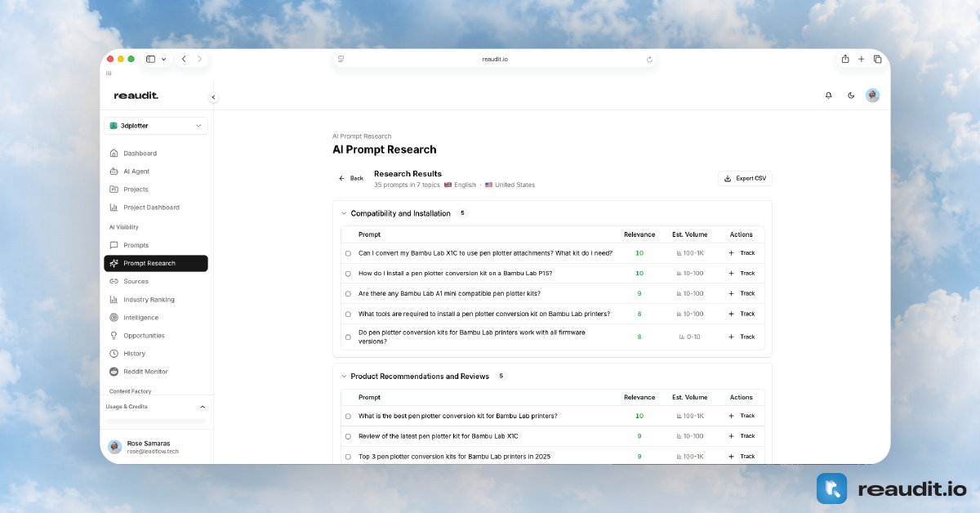Click the website settings icon in address bar
This screenshot has width=980, height=513.
[341, 59]
